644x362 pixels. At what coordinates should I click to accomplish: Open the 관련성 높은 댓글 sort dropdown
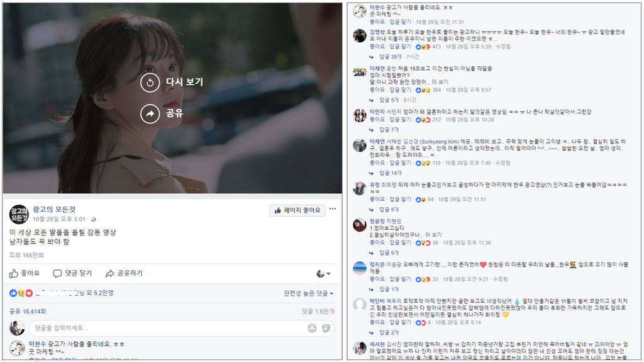point(308,293)
